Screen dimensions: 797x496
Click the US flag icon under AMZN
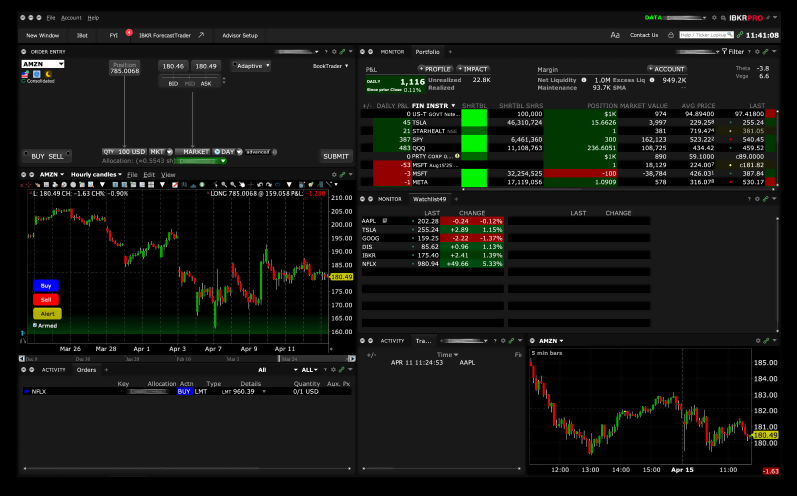(25, 74)
